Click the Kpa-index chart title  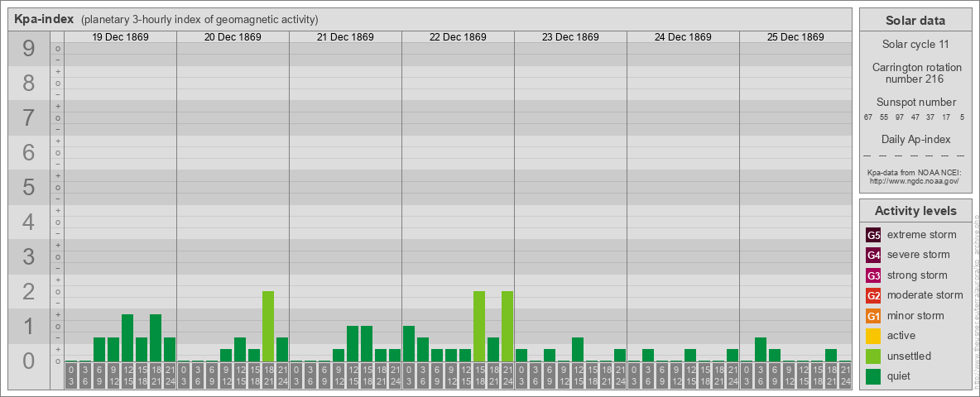click(x=45, y=19)
